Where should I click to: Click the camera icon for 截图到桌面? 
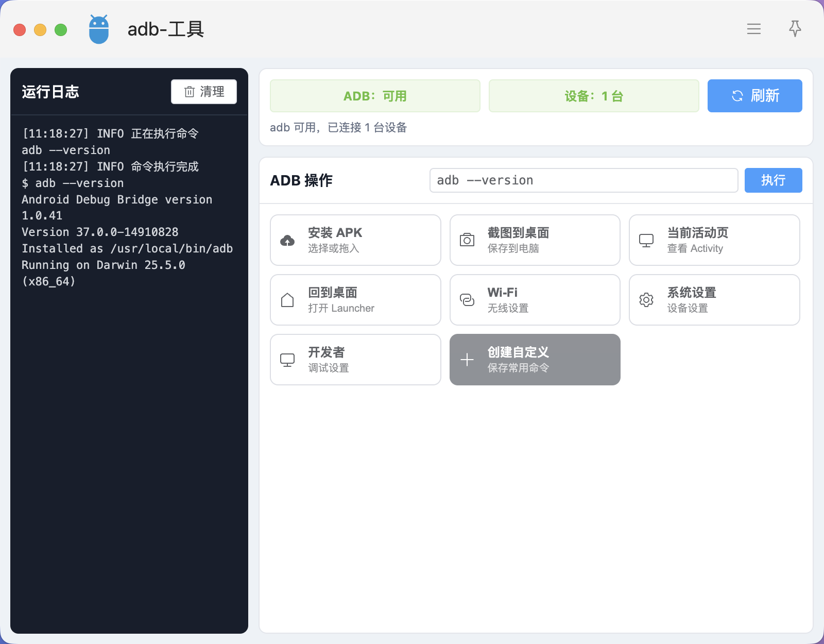[467, 240]
